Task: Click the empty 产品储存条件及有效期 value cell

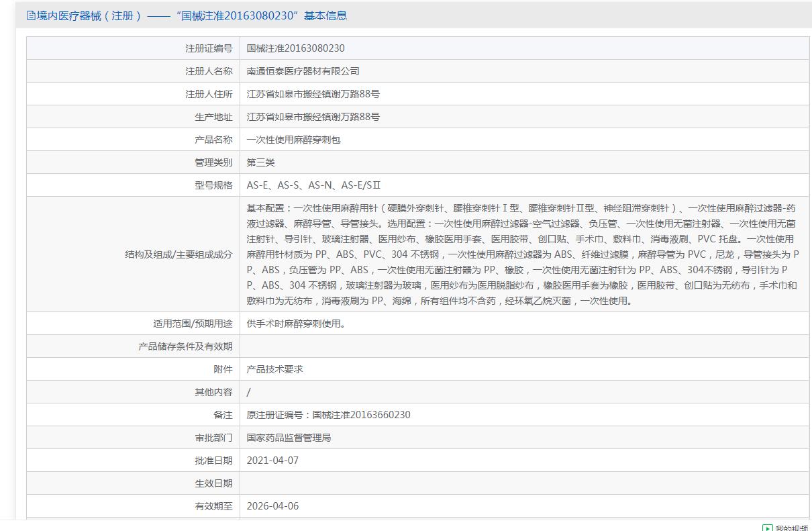Action: (x=524, y=346)
